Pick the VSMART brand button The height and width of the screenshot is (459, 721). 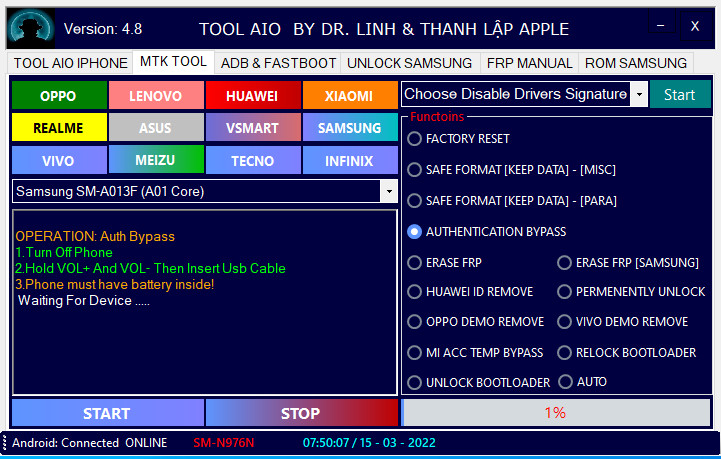point(253,127)
